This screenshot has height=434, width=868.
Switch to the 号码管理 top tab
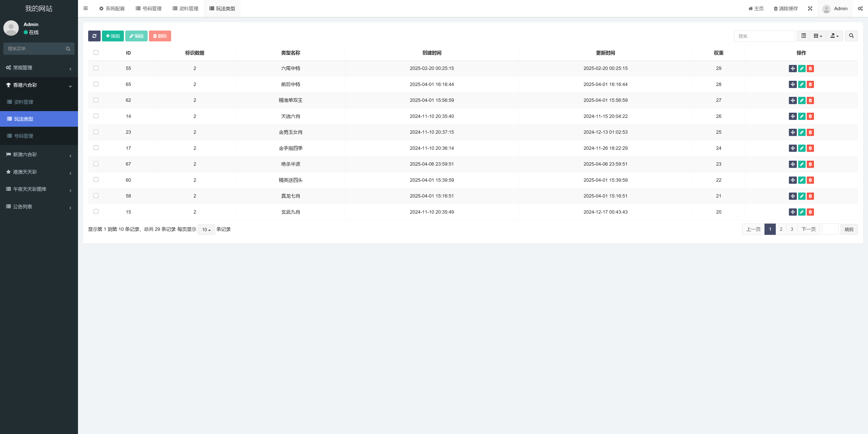coord(149,8)
